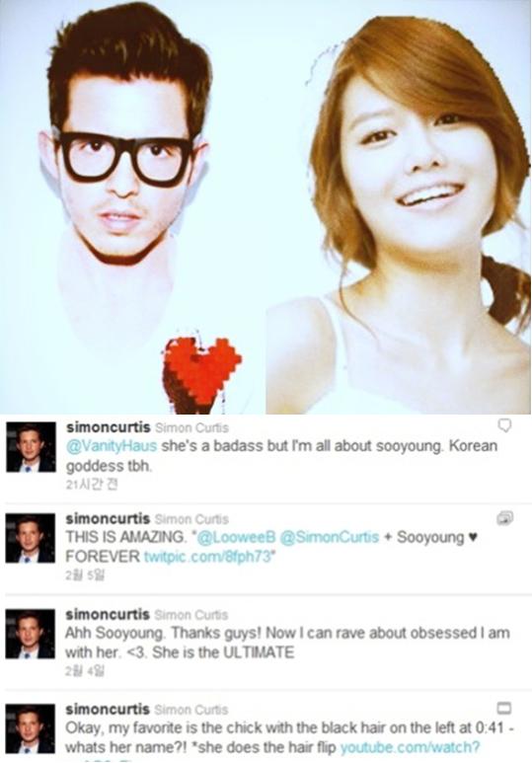Click the 21시간 전 timestamp
The image size is (532, 763).
(x=92, y=485)
